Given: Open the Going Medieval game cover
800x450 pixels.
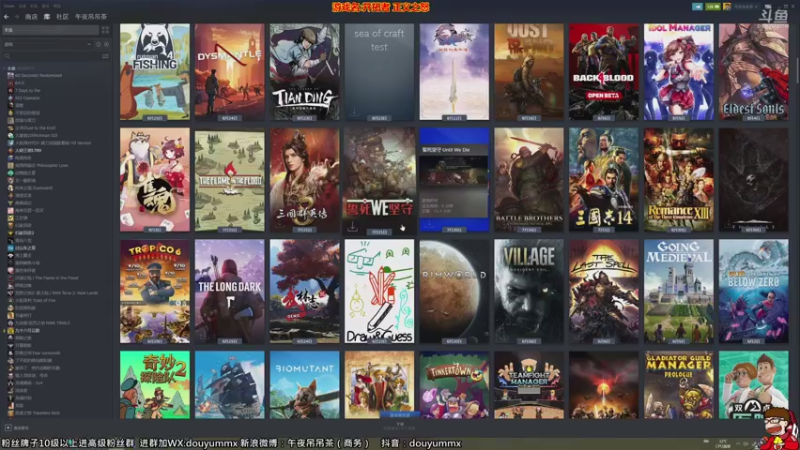Looking at the screenshot, I should tap(679, 291).
